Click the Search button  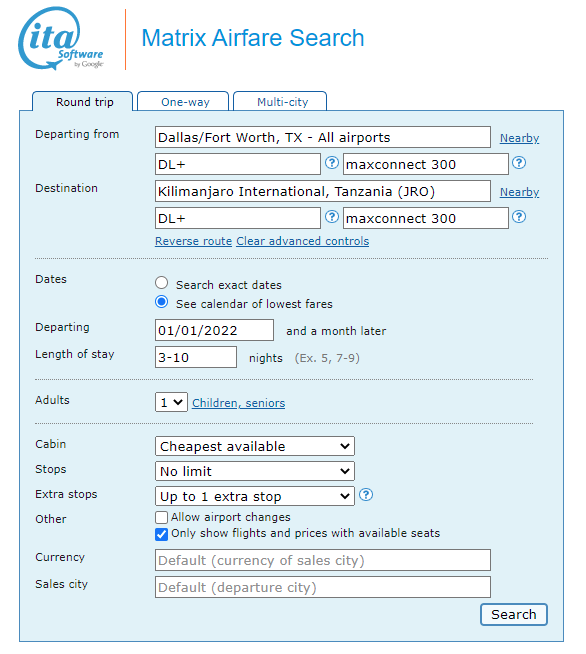click(x=513, y=614)
